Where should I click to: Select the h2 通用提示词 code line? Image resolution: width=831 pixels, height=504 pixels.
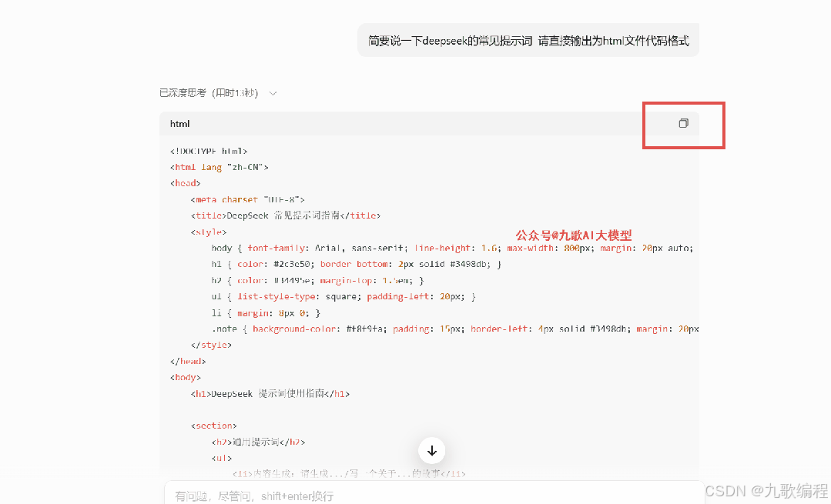258,442
